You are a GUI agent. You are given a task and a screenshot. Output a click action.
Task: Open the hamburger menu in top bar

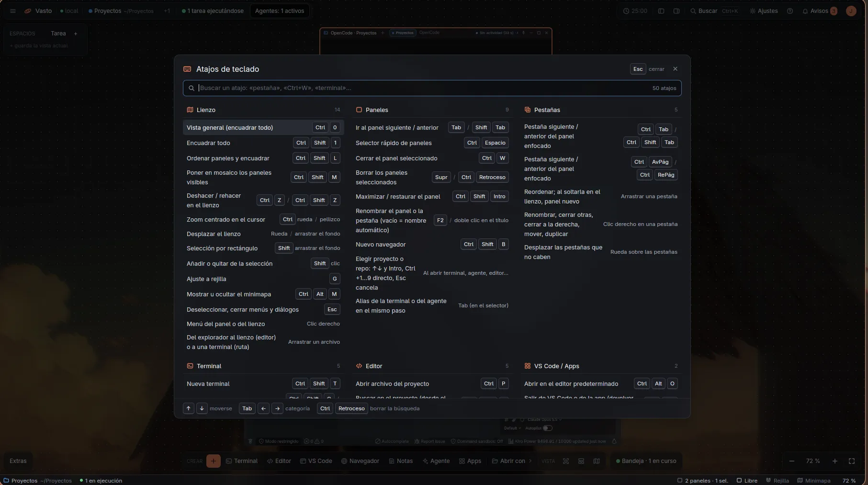[13, 11]
